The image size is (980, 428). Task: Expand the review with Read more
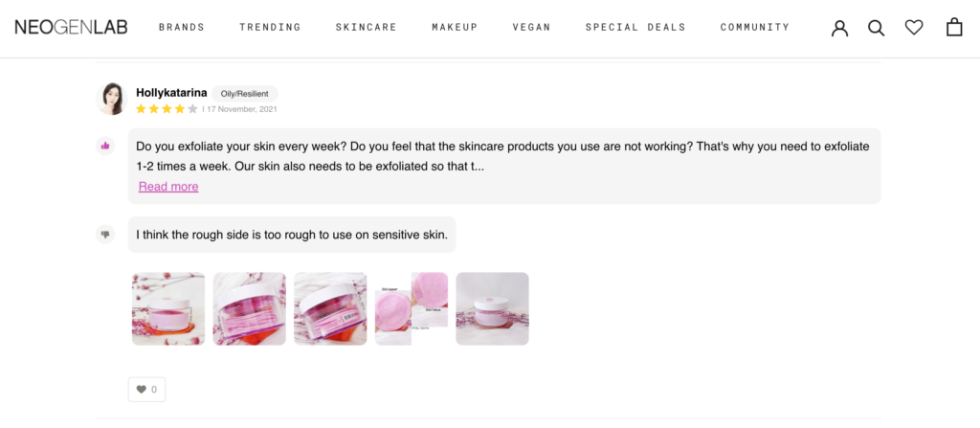coord(168,187)
